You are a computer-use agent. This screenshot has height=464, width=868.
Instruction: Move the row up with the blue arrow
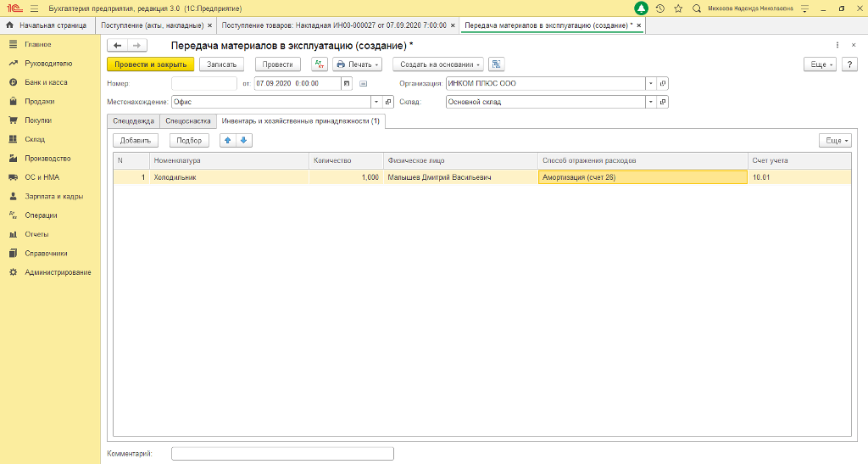[228, 140]
